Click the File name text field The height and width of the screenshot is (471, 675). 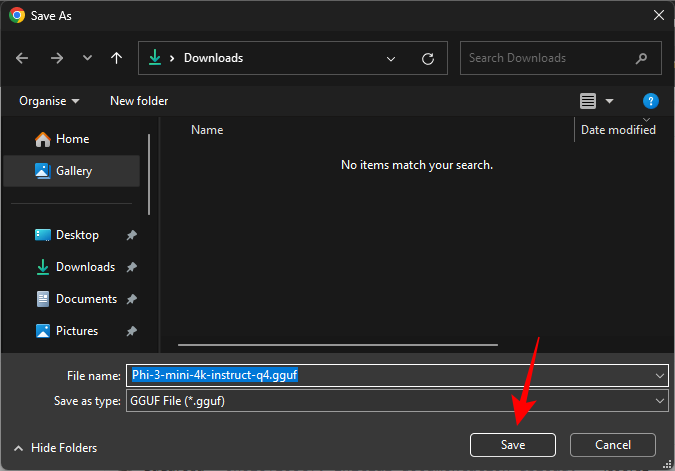pos(397,375)
